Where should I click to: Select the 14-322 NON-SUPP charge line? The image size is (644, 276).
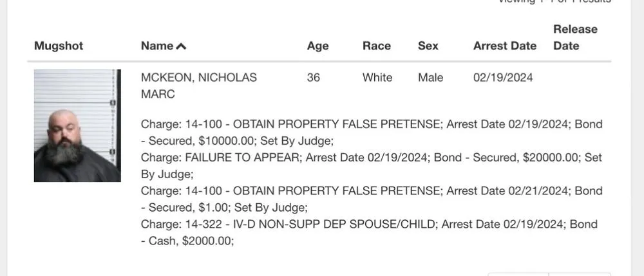369,232
